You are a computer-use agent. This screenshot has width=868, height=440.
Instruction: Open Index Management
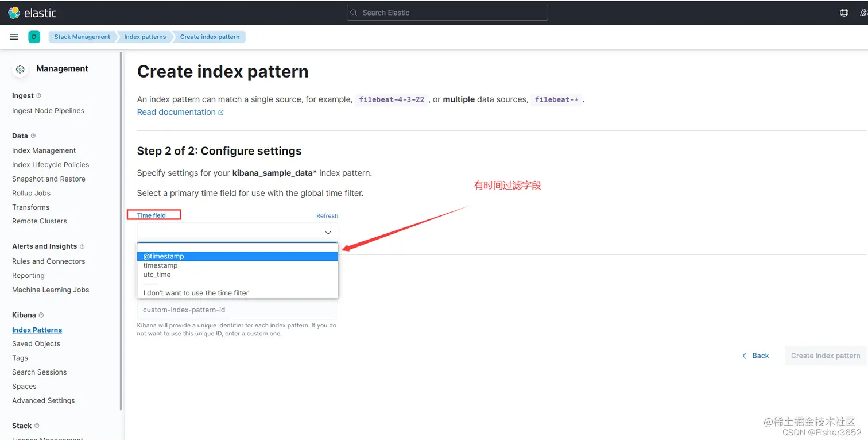44,150
